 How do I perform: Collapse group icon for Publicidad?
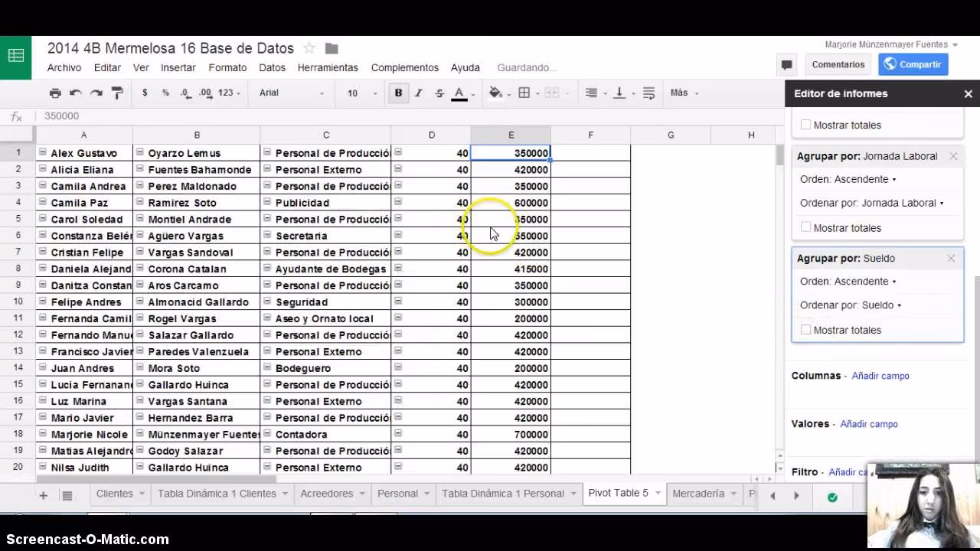267,202
